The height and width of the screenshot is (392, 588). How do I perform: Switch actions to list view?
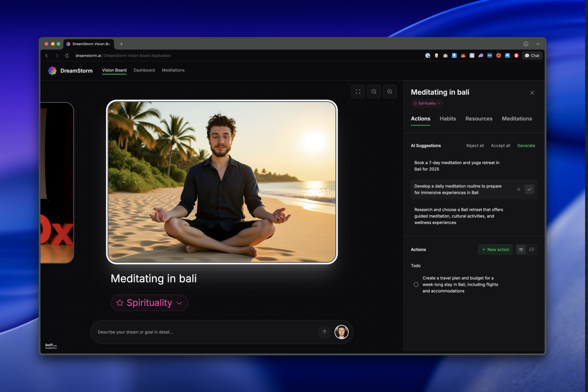[521, 250]
